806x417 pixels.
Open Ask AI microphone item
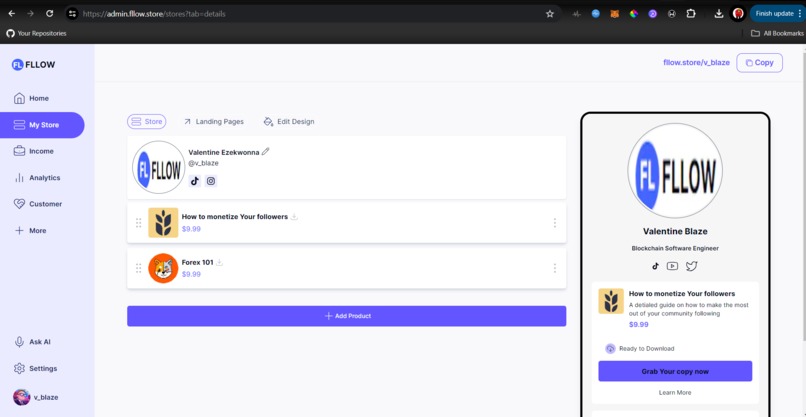click(32, 342)
